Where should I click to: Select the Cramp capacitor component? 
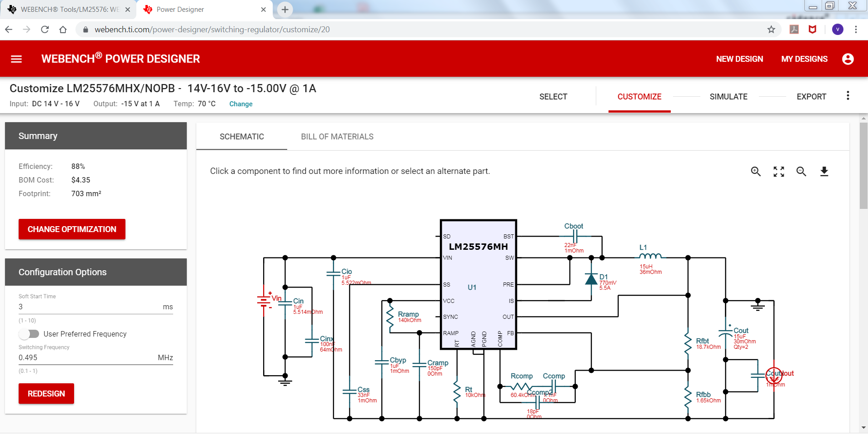[x=419, y=365]
